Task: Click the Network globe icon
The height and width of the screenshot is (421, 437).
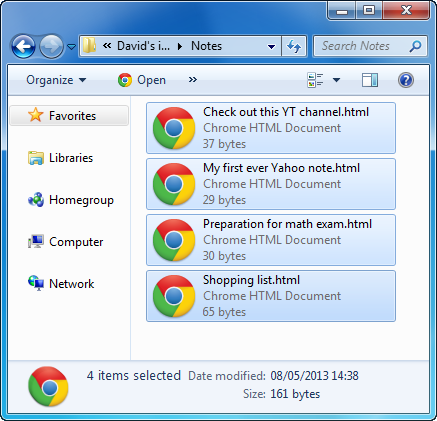Action: point(36,283)
